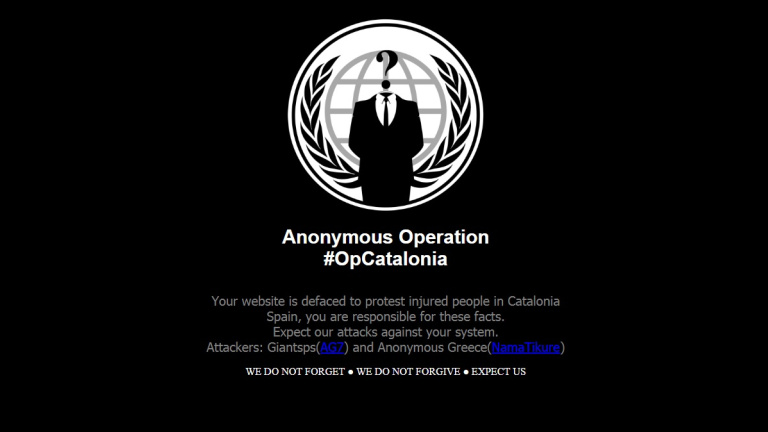This screenshot has width=768, height=432.
Task: Click the 'WE DO NOT FORGET' slogan
Action: click(x=295, y=372)
